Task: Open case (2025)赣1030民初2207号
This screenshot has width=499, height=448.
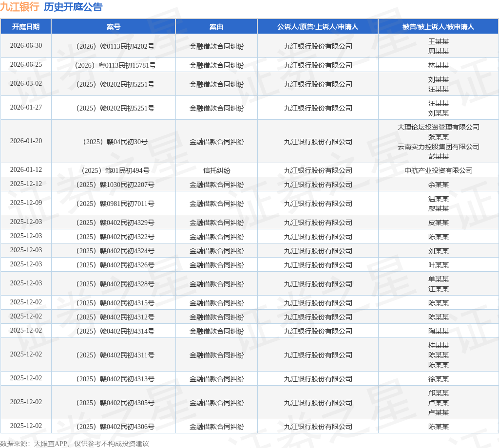Action: coord(115,185)
